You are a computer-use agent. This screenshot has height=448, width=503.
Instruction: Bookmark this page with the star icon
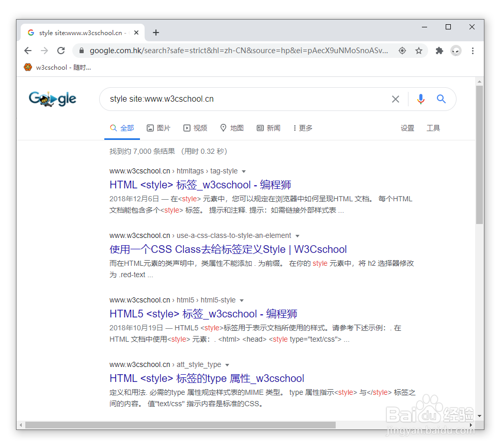[x=419, y=51]
